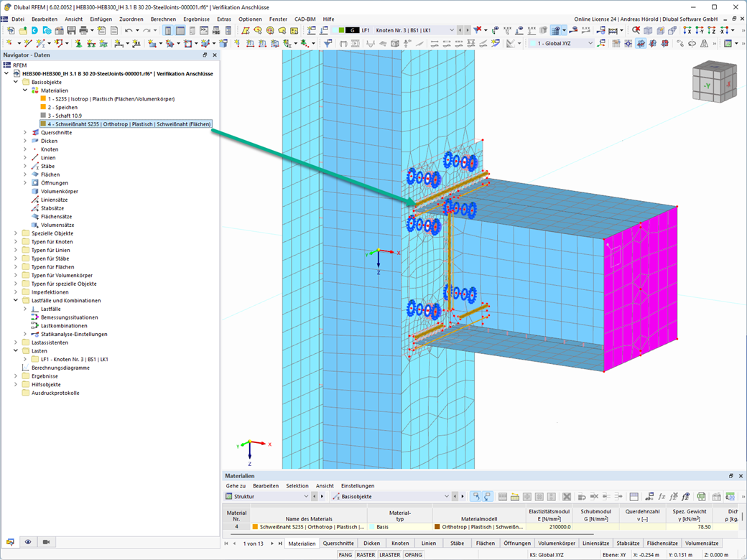Screen dimensions: 747x560
Task: Click the Elastizitätsmodul cell 210000.0
Action: [x=549, y=527]
